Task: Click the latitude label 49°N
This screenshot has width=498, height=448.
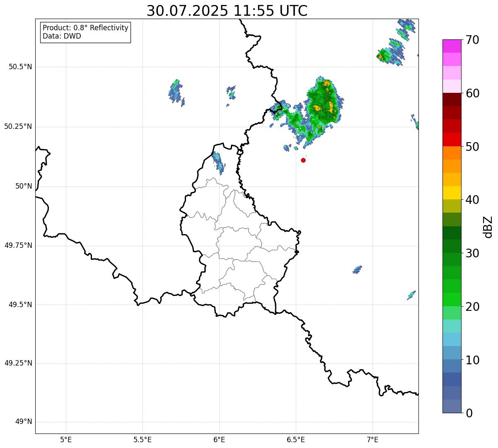Action: tap(24, 422)
